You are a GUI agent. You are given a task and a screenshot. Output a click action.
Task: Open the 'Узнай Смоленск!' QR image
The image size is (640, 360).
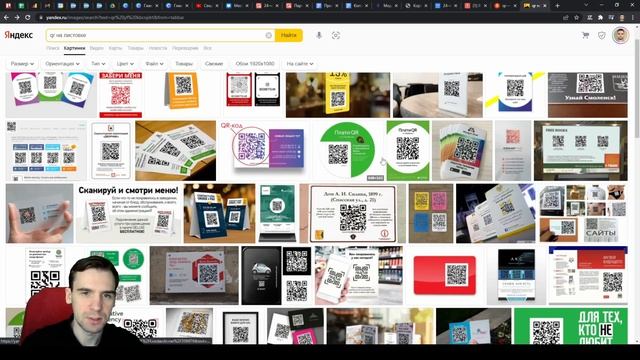coord(587,95)
